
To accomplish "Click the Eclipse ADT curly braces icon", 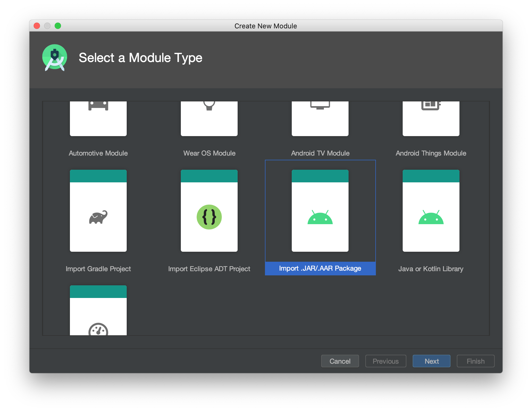I will tap(209, 217).
